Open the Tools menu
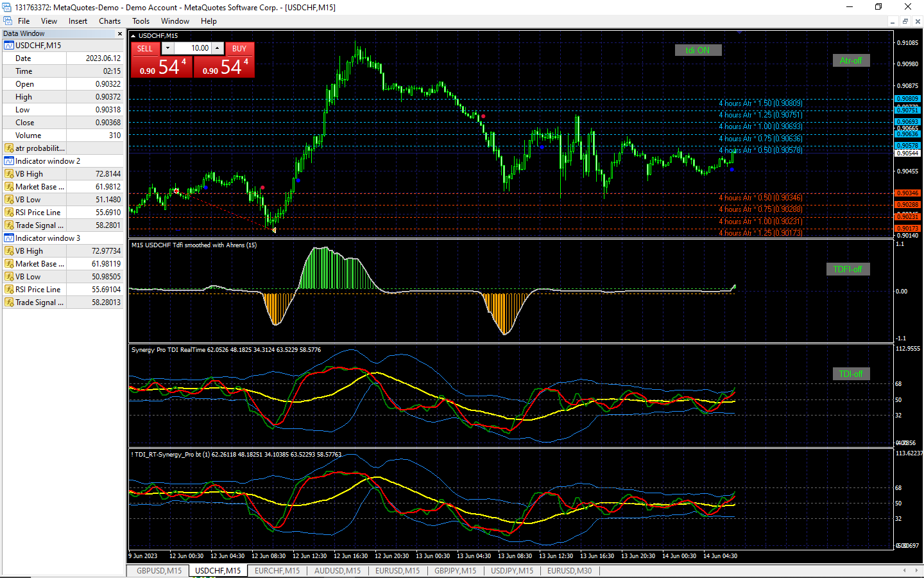Screen dimensions: 924x578 click(141, 21)
